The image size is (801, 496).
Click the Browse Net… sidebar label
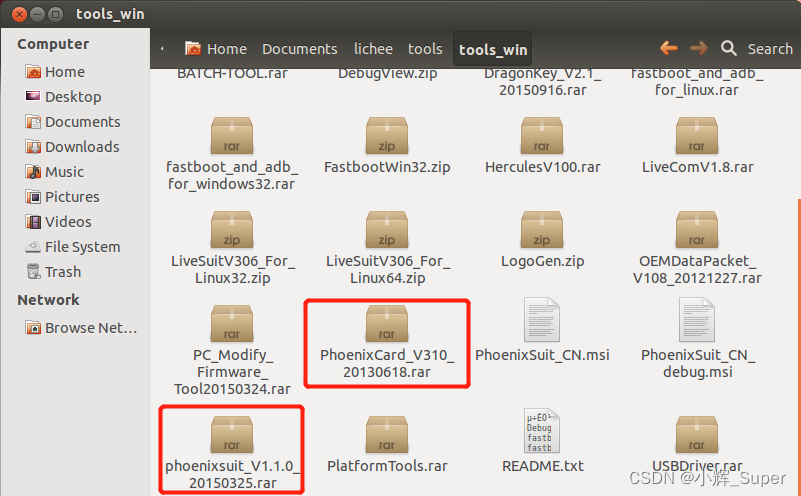click(91, 328)
